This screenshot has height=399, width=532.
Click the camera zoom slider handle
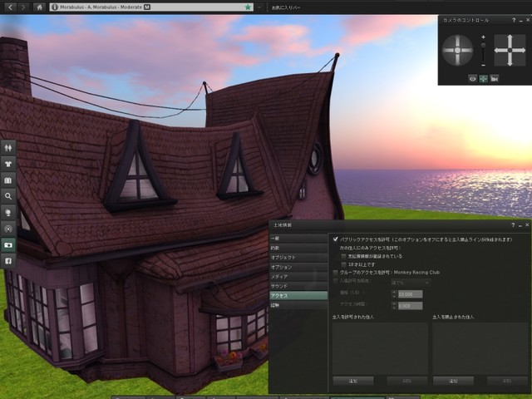[483, 45]
